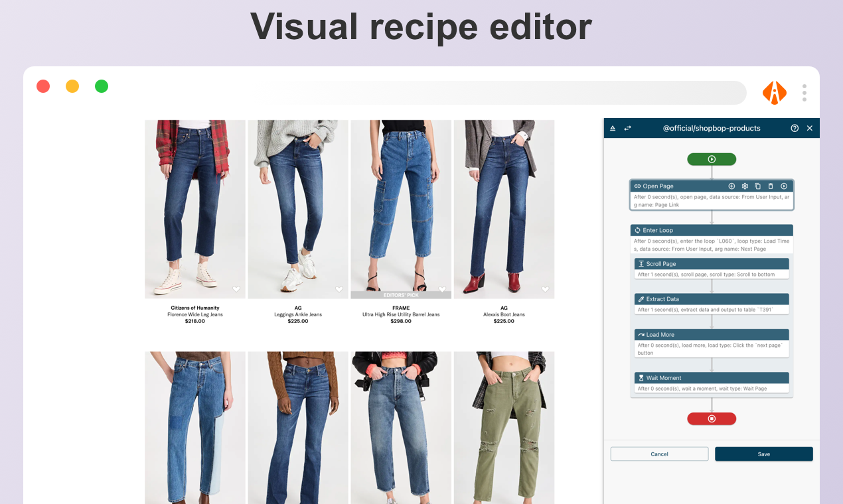
Task: Copy the Open Page step
Action: click(x=757, y=186)
